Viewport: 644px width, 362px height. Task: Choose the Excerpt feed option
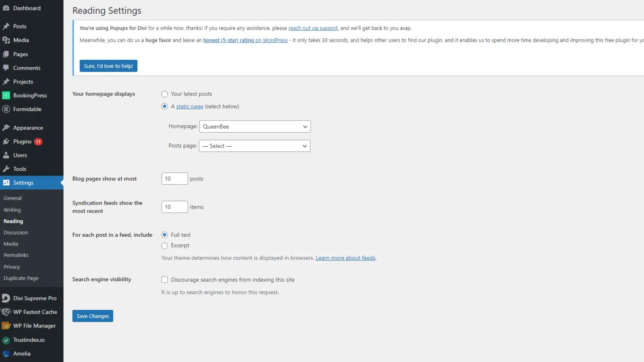(164, 246)
